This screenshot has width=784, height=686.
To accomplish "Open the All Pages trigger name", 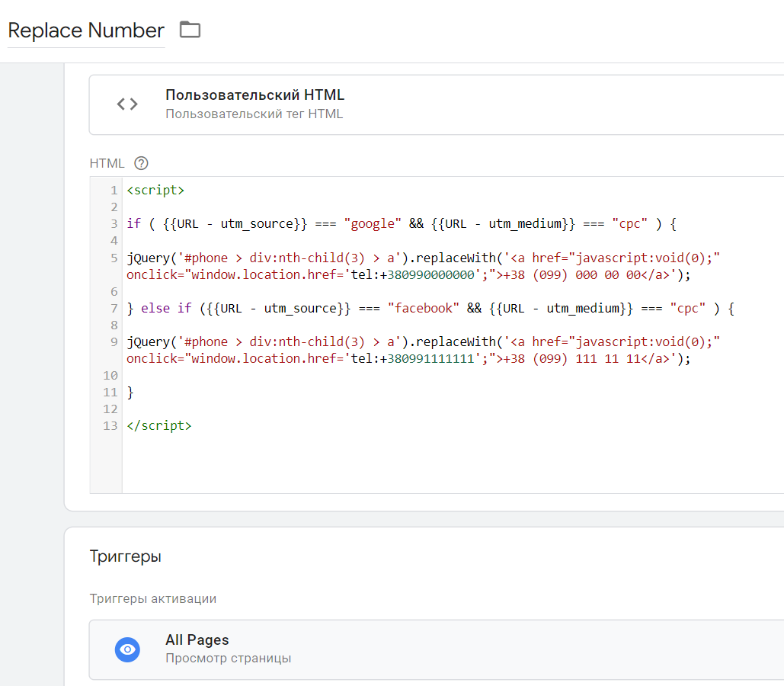I will click(x=197, y=640).
